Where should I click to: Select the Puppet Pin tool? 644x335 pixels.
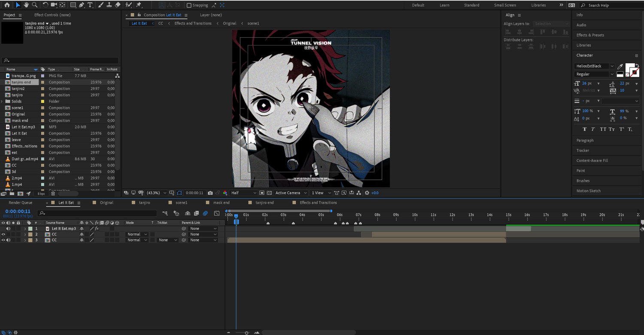coord(139,5)
